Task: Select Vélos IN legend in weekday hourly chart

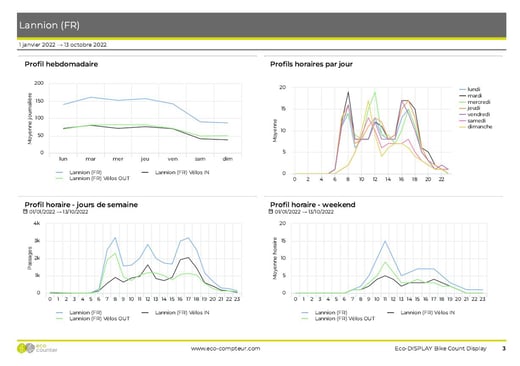Action: [x=175, y=313]
